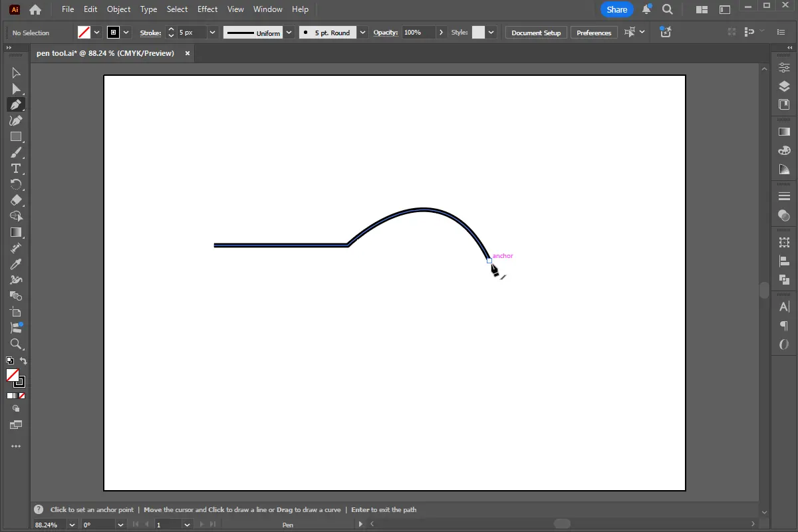
Task: Select the Selection tool
Action: coord(16,72)
